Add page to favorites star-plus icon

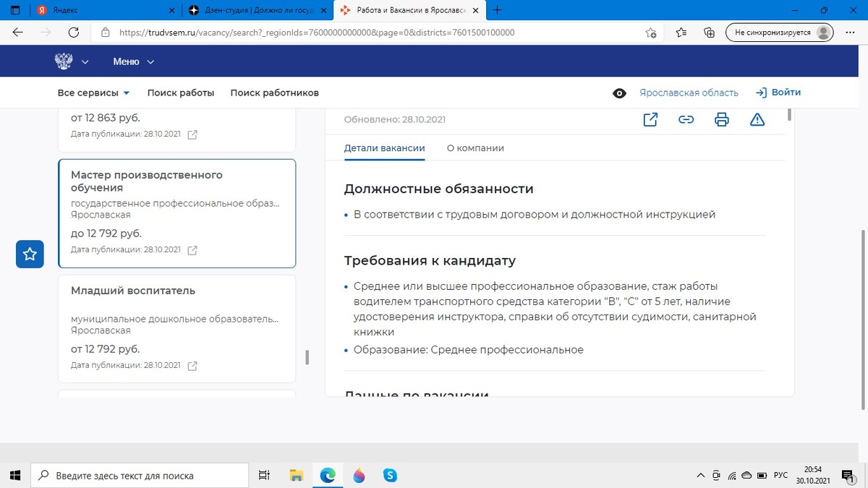pos(650,33)
